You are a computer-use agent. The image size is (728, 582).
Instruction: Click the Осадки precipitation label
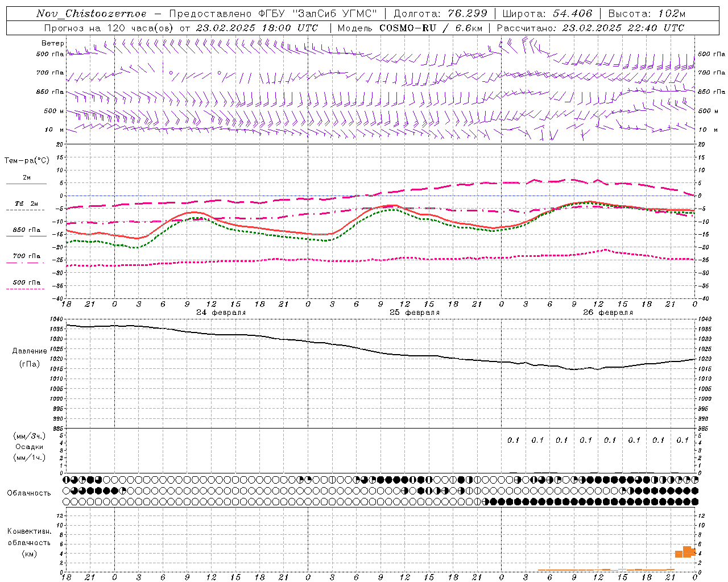pos(30,447)
